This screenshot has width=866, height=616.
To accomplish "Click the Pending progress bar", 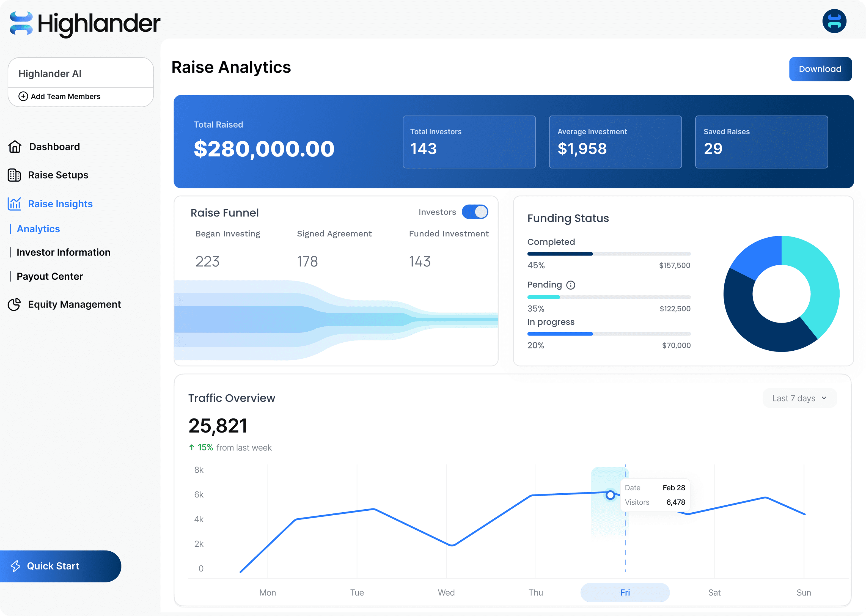I will (x=609, y=297).
